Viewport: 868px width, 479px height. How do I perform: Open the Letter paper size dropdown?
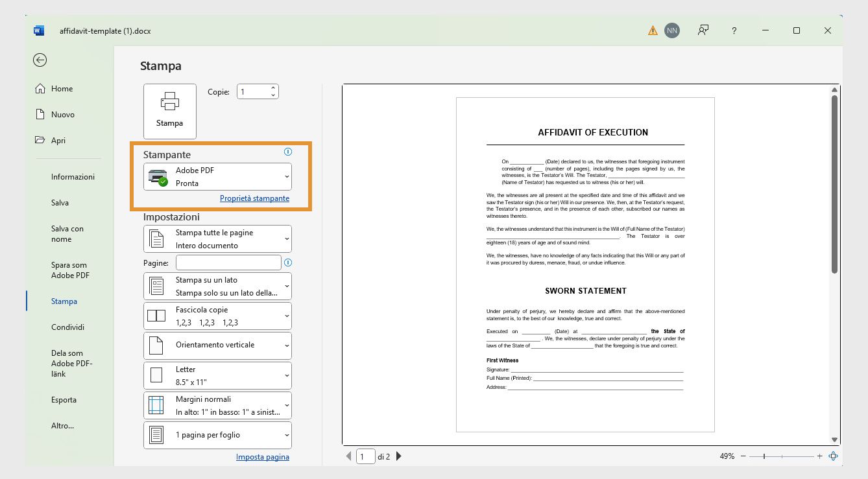(x=217, y=375)
